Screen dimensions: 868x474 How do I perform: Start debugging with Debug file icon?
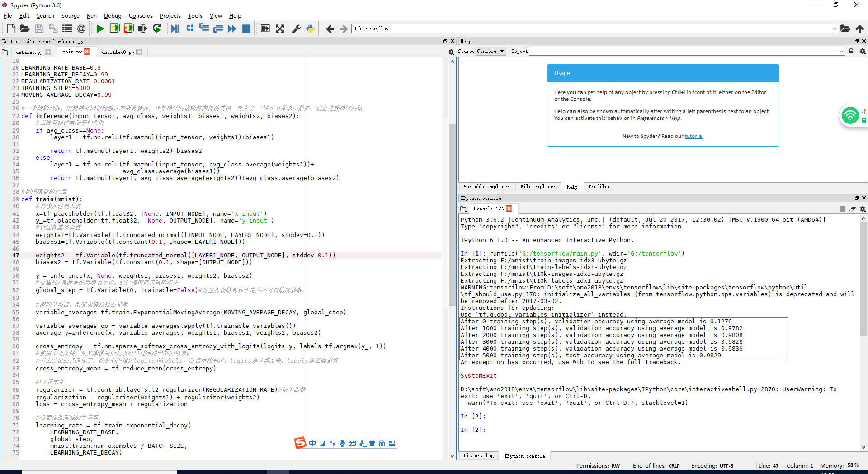[x=175, y=28]
